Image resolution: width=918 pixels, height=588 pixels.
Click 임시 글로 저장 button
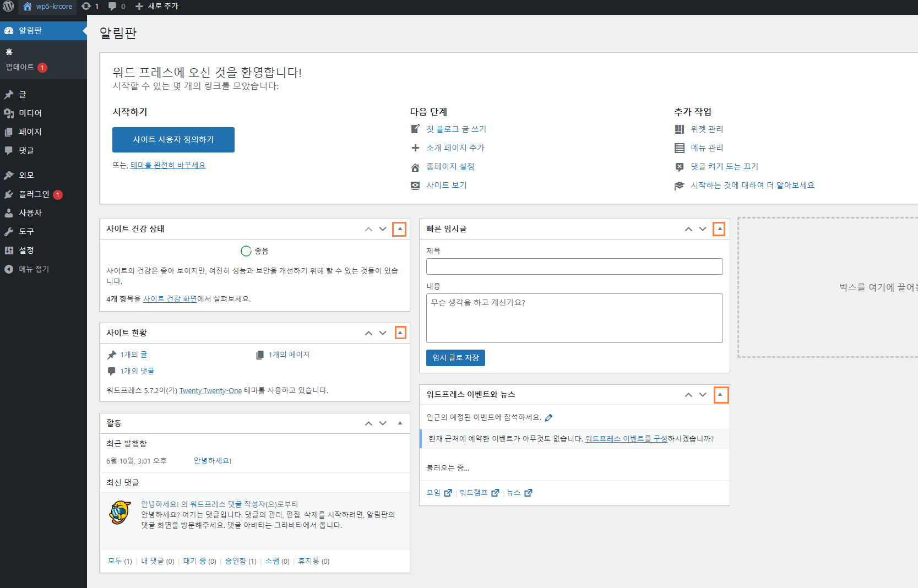[455, 358]
